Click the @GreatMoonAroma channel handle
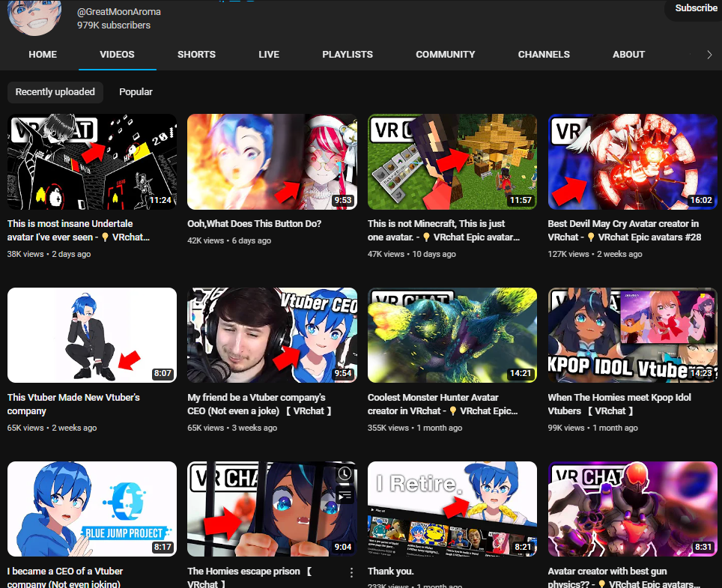This screenshot has height=588, width=722. pyautogui.click(x=119, y=12)
